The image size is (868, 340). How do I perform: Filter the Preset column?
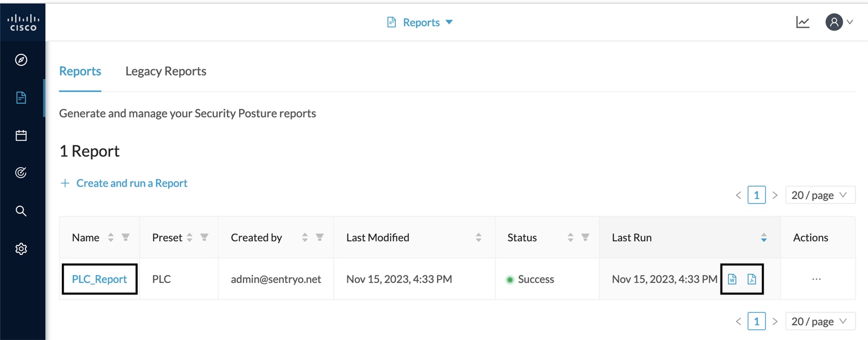[x=204, y=238]
